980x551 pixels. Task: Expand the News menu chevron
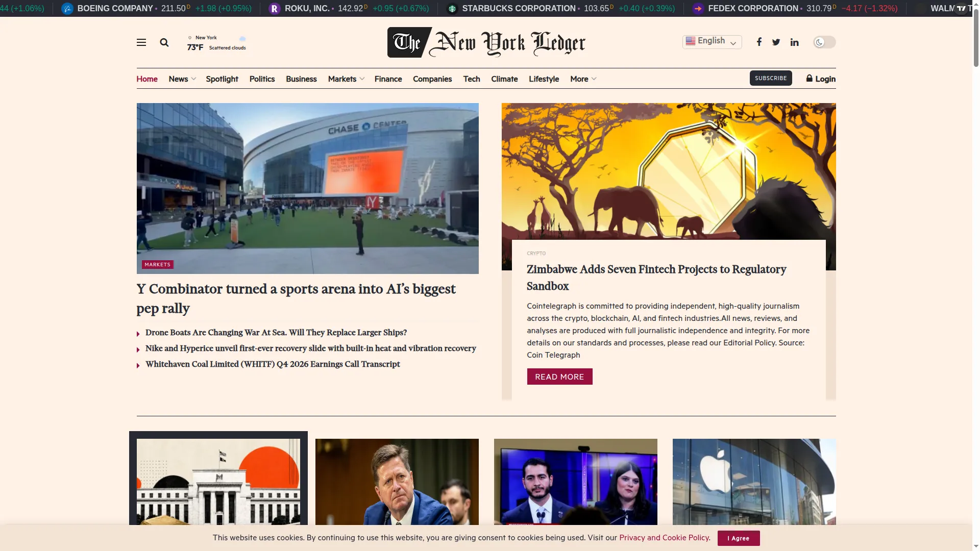click(x=193, y=79)
